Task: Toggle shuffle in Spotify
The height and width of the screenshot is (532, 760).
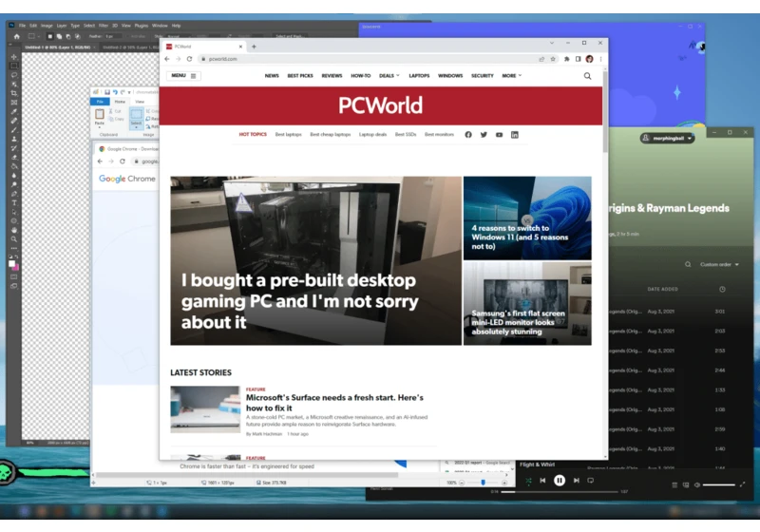Action: 528,480
